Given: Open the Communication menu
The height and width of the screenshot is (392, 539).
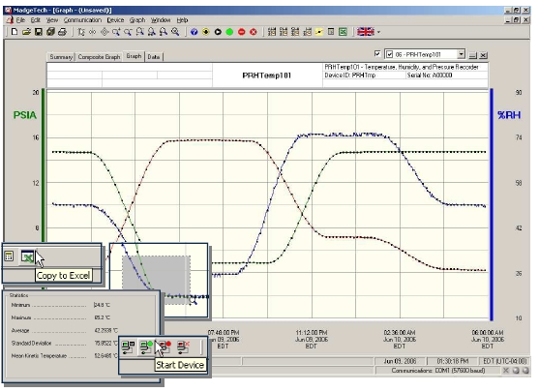Looking at the screenshot, I should coord(82,20).
